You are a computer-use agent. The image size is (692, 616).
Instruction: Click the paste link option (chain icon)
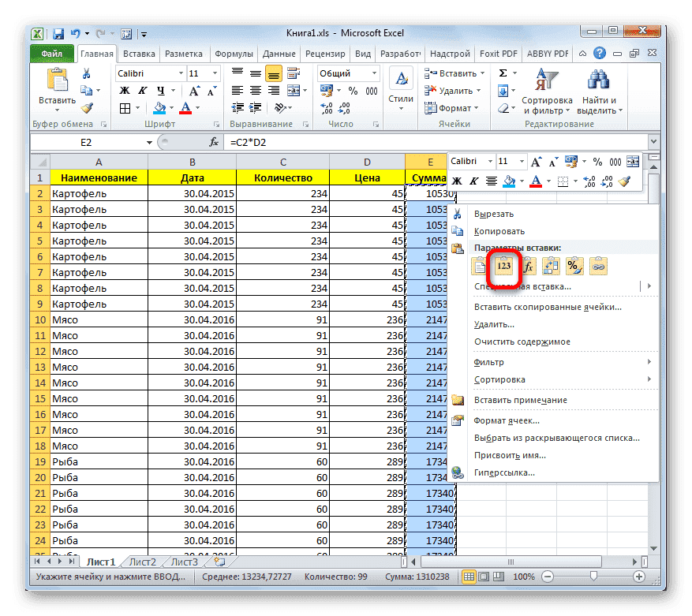pos(597,266)
